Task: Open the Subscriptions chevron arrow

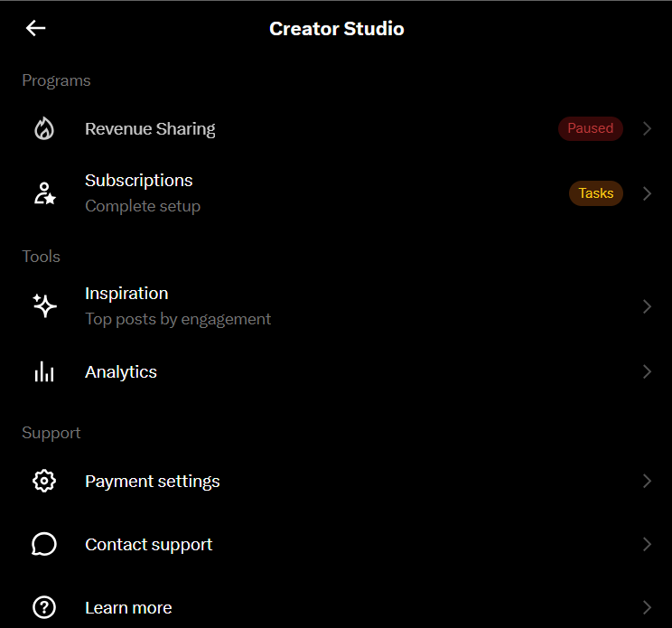Action: coord(647,193)
